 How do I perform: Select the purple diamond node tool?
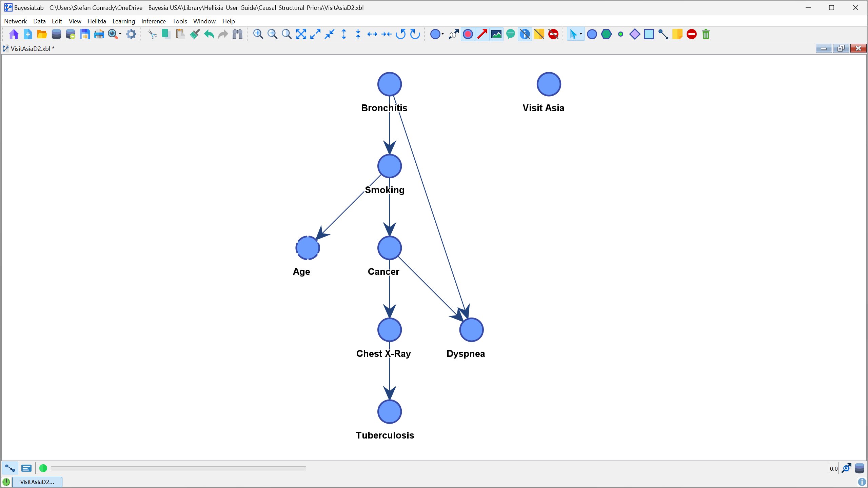tap(634, 34)
